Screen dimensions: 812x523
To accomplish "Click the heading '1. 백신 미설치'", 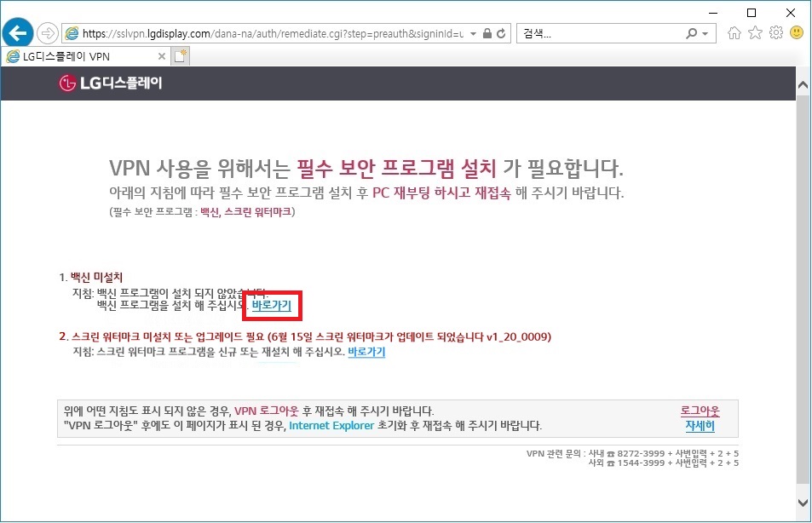I will (x=90, y=278).
